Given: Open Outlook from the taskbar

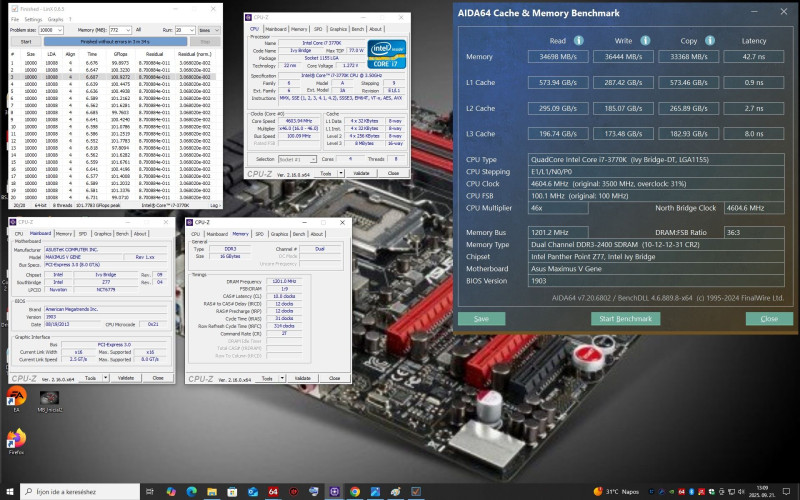Looking at the screenshot, I should click(x=253, y=491).
